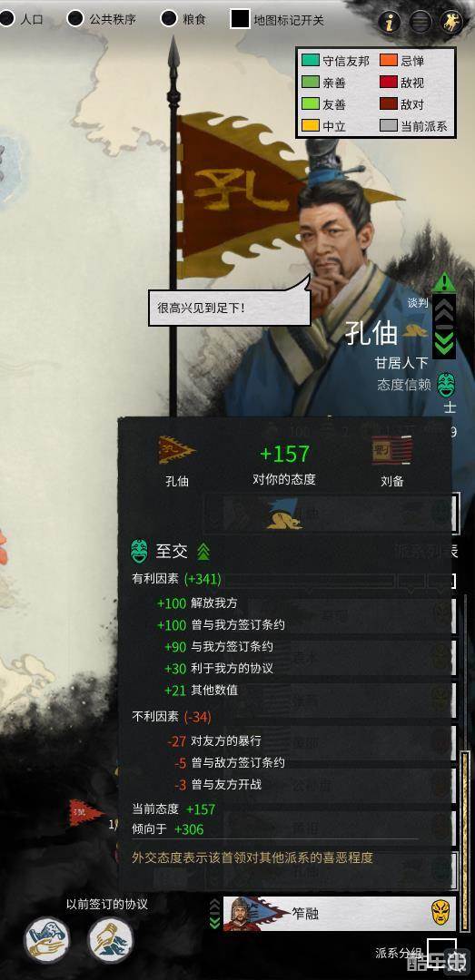Open the hamburger list menu icon
The height and width of the screenshot is (980, 475).
421,23
